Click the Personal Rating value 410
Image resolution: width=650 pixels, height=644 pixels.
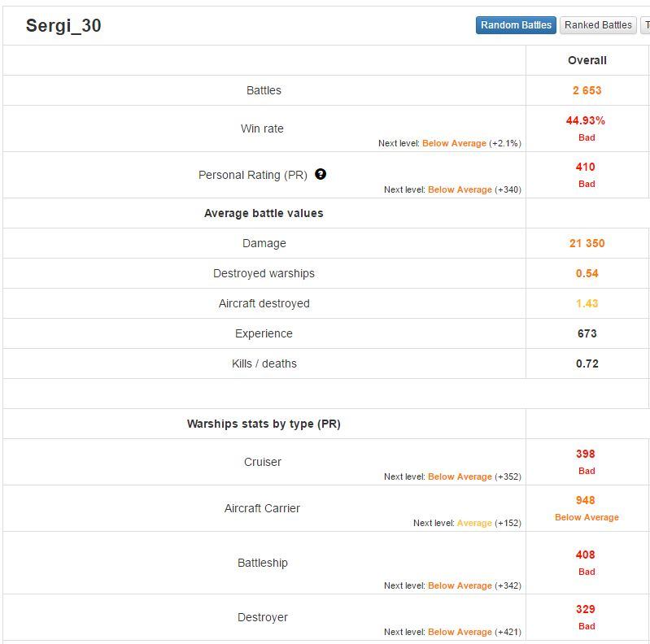(x=586, y=167)
